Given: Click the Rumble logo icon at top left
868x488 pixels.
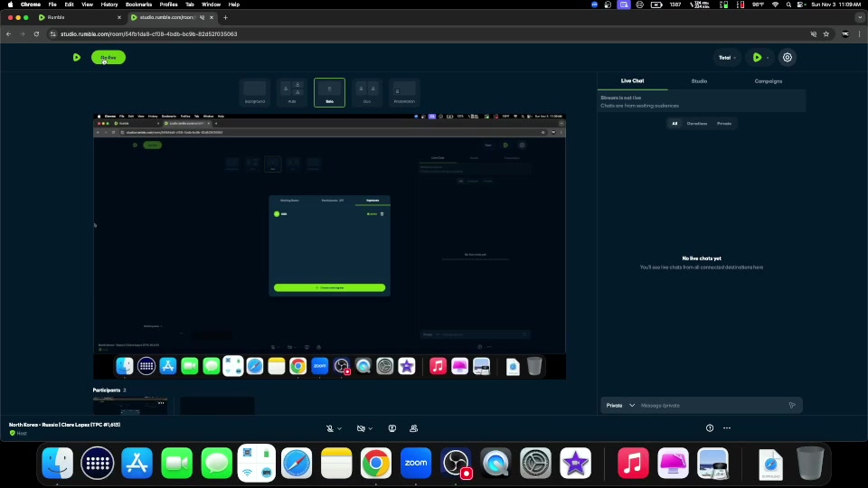Looking at the screenshot, I should click(77, 57).
